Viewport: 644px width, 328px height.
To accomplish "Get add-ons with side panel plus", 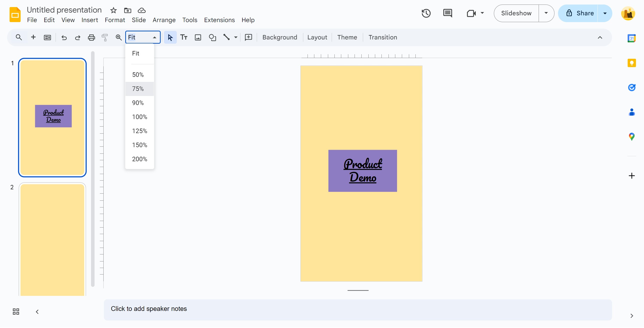I will (x=631, y=176).
